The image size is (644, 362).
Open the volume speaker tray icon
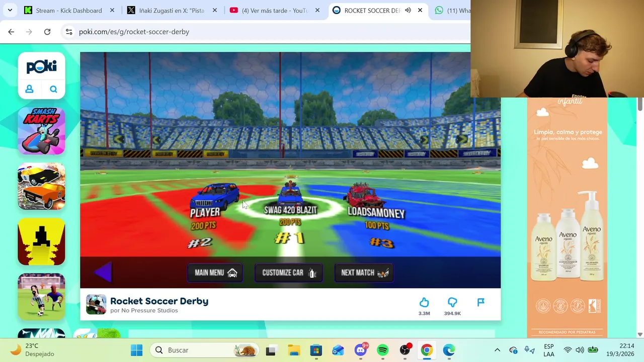pyautogui.click(x=580, y=350)
